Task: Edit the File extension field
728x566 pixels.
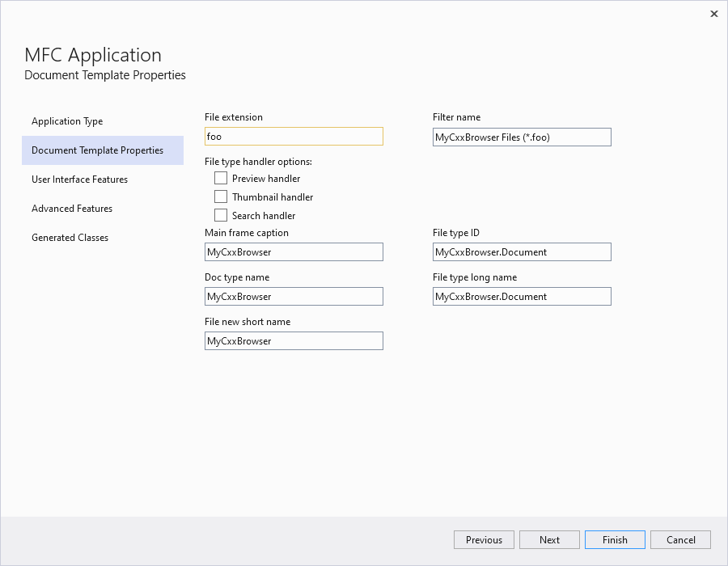Action: coord(294,136)
